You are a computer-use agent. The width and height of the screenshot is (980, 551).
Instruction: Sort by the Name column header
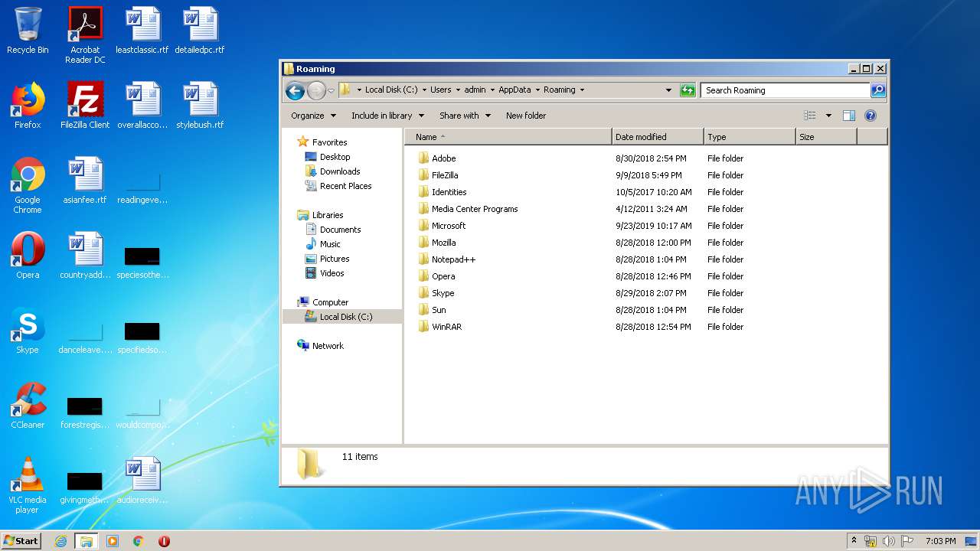[x=508, y=137]
